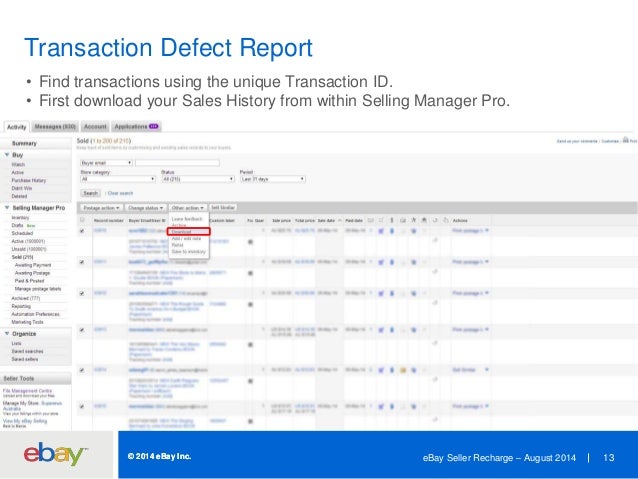Open Unsold listings in sidebar
This screenshot has width=638, height=479.
point(29,249)
